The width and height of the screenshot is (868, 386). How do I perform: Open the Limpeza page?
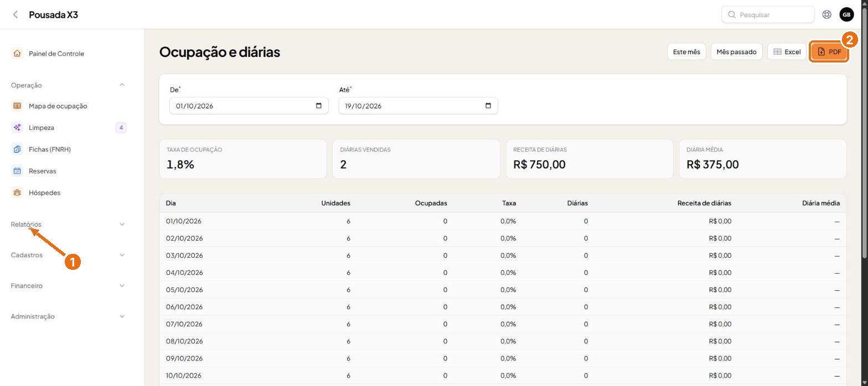pyautogui.click(x=42, y=128)
